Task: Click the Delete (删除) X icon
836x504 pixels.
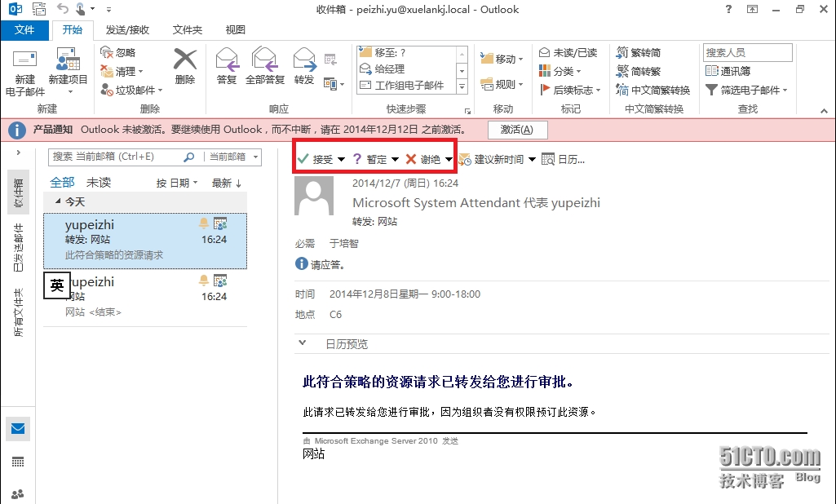Action: coord(185,60)
